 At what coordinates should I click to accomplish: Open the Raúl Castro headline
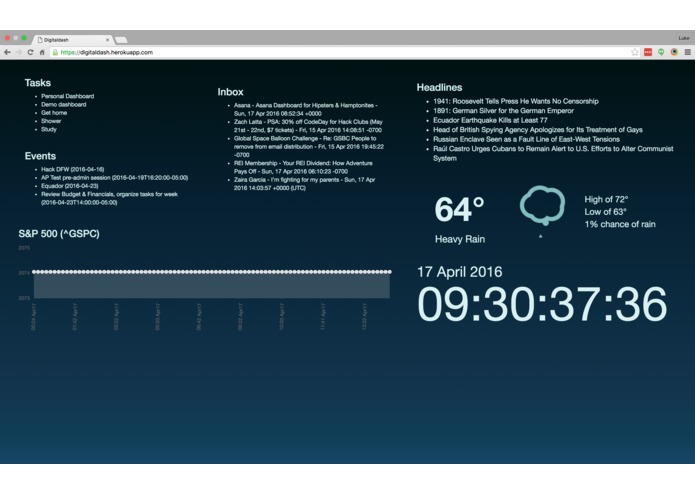coord(553,153)
